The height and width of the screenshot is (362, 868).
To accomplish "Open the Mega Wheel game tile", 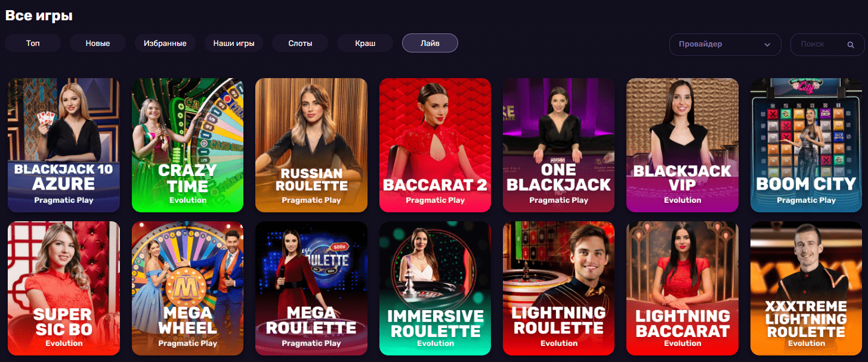I will tap(187, 288).
